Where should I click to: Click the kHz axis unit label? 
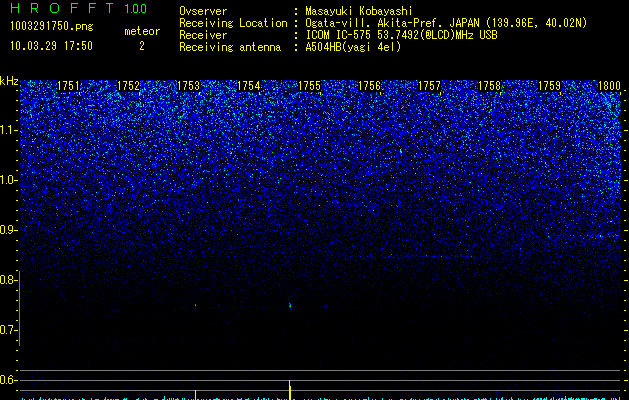coord(9,81)
